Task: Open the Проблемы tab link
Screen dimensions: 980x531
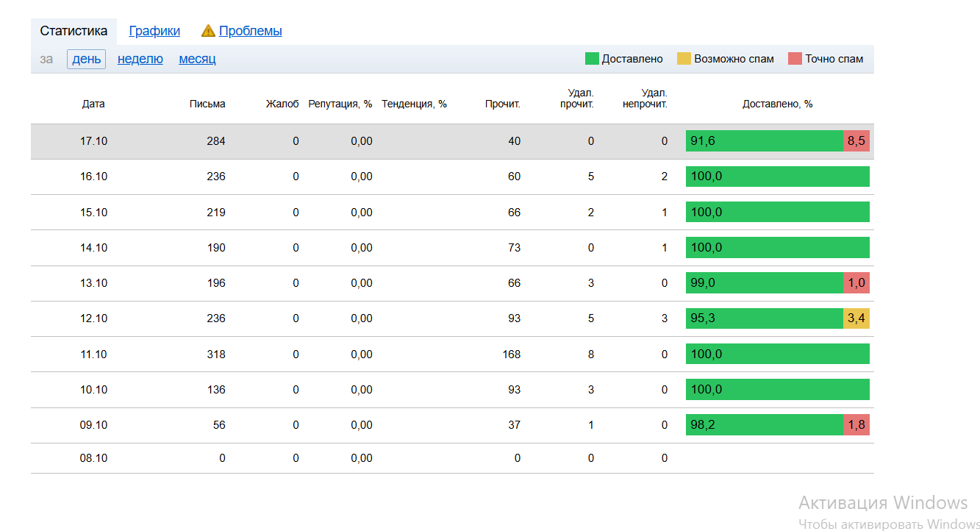Action: coord(250,31)
